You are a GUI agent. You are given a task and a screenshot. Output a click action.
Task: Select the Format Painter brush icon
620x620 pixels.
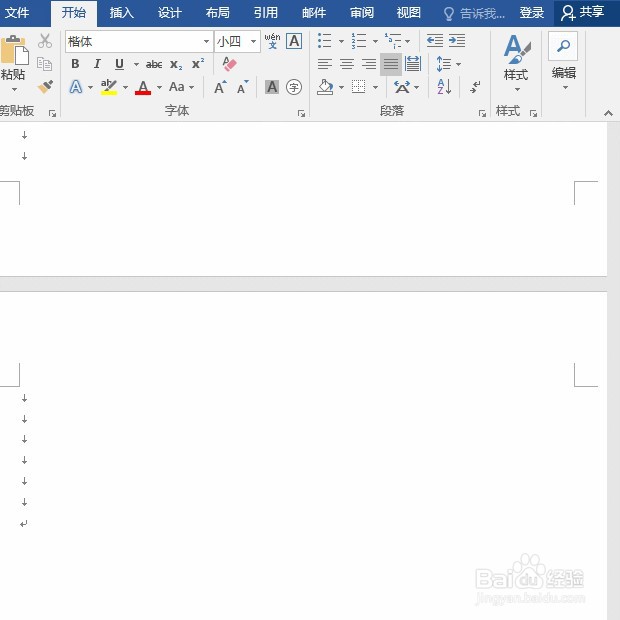point(45,87)
